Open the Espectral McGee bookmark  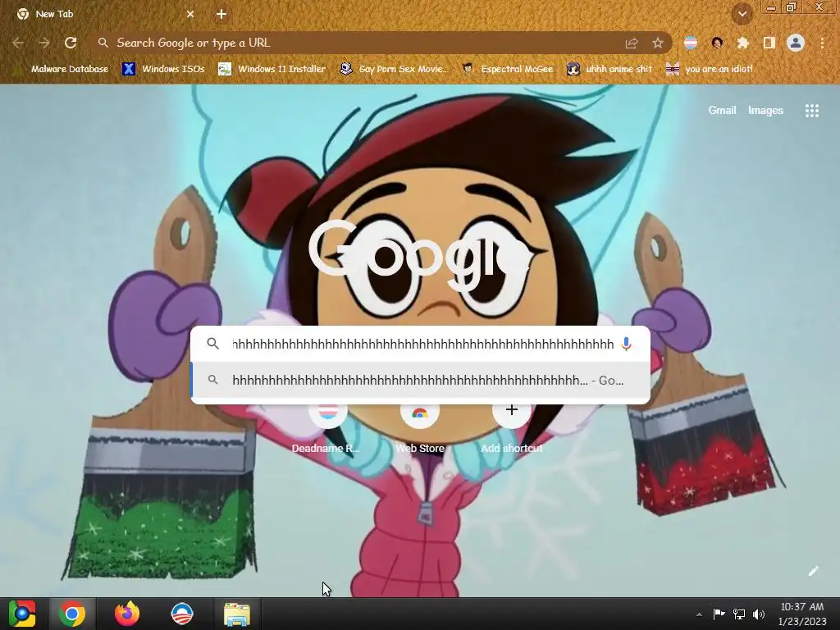508,69
